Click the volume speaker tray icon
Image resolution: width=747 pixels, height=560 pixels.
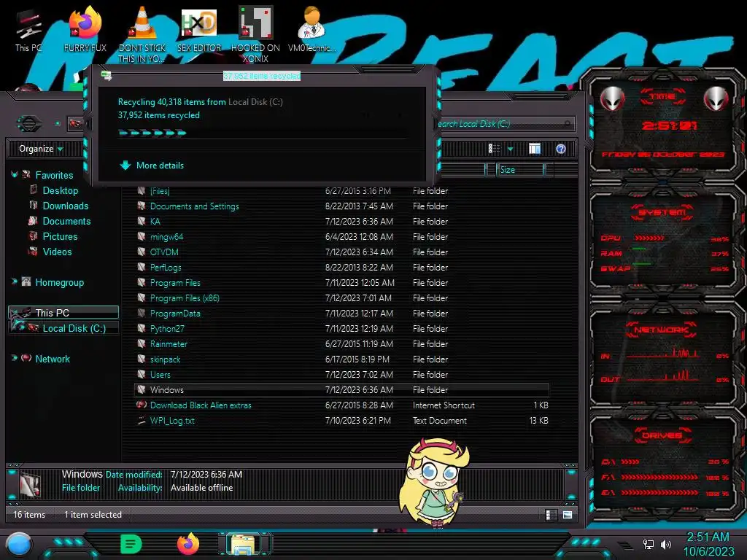665,544
